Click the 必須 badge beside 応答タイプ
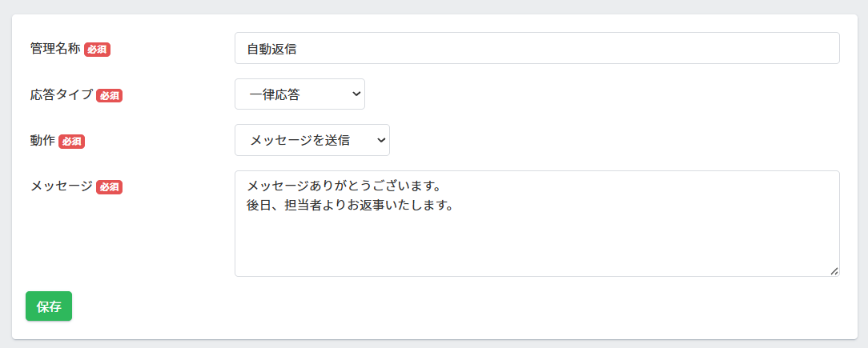Viewport: 868px width, 348px height. [109, 95]
